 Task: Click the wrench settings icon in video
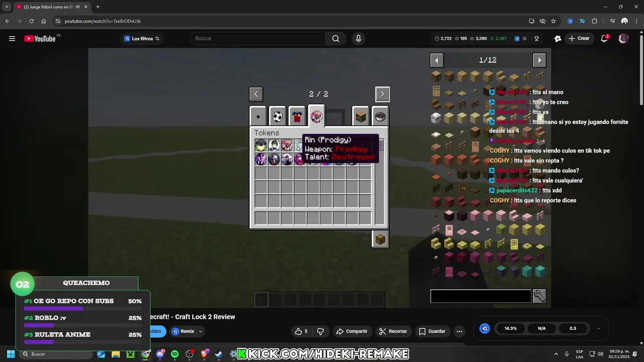coord(539,296)
